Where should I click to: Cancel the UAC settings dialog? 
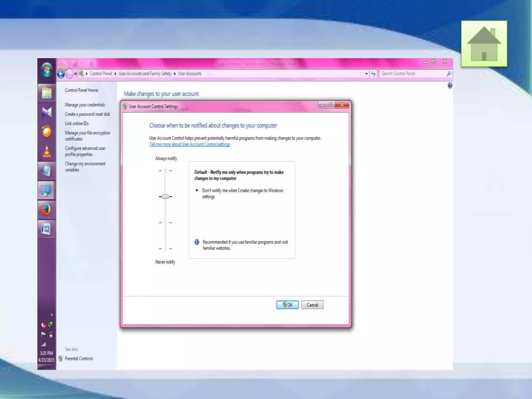pyautogui.click(x=312, y=305)
